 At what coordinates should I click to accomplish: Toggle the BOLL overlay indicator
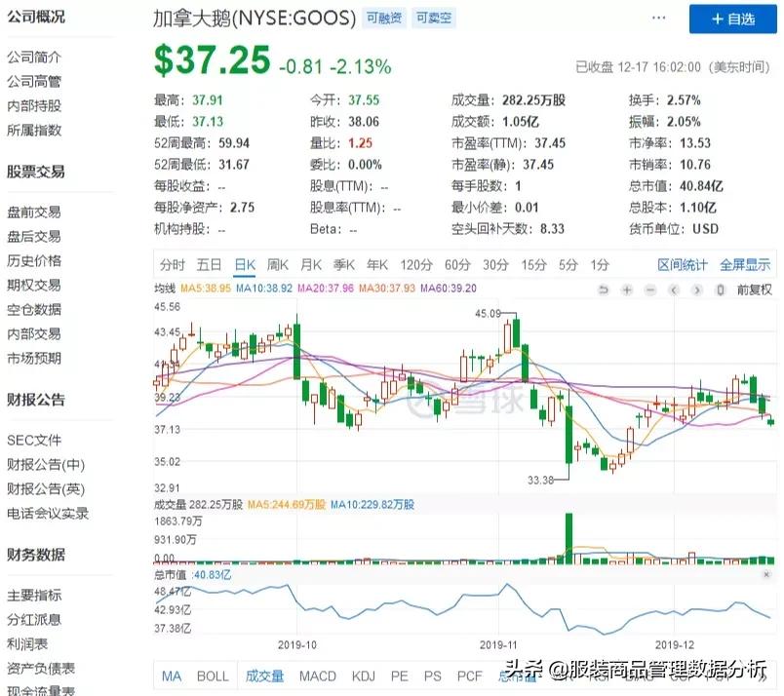[x=213, y=677]
